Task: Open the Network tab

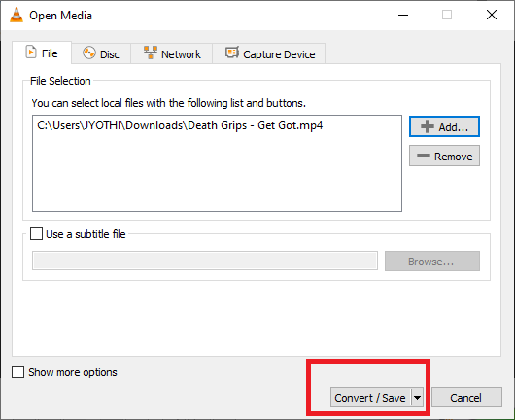Action: click(x=172, y=53)
